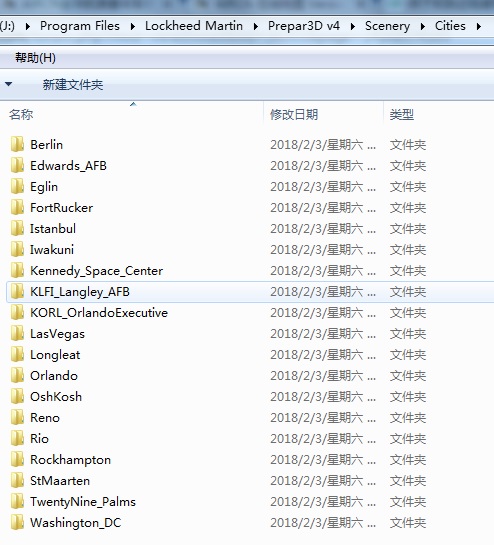Select the Eglin folder name
The width and height of the screenshot is (494, 545).
44,187
